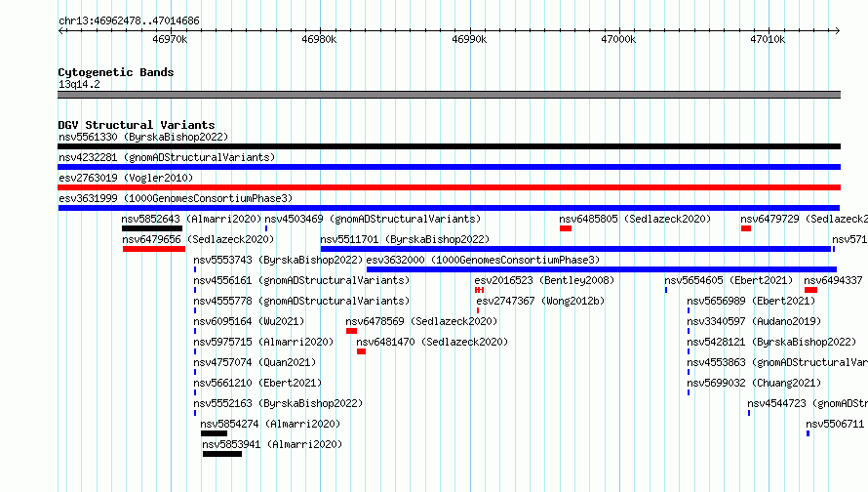Viewport: 868px width, 492px height.
Task: Click the nsv6479729 variant label
Action: tap(805, 219)
